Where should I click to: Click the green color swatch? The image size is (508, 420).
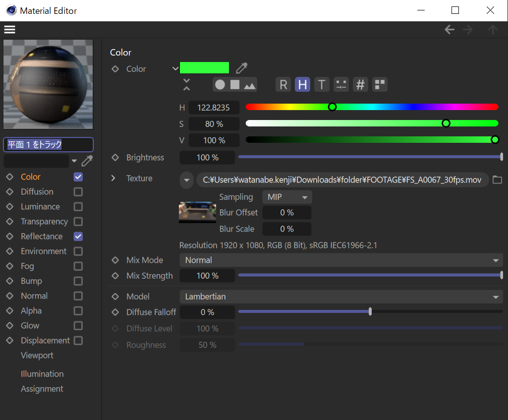click(204, 68)
